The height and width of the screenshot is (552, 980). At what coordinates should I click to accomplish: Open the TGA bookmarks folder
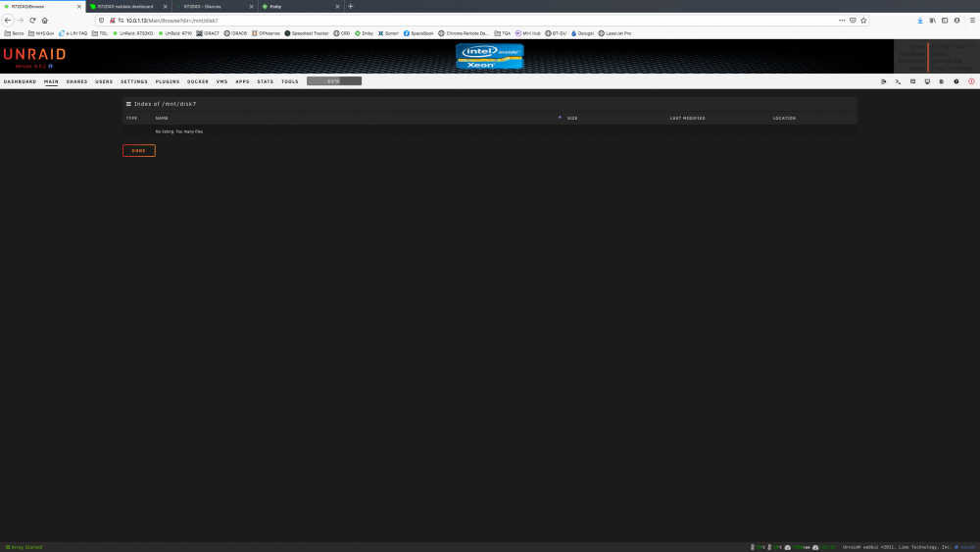click(x=503, y=33)
